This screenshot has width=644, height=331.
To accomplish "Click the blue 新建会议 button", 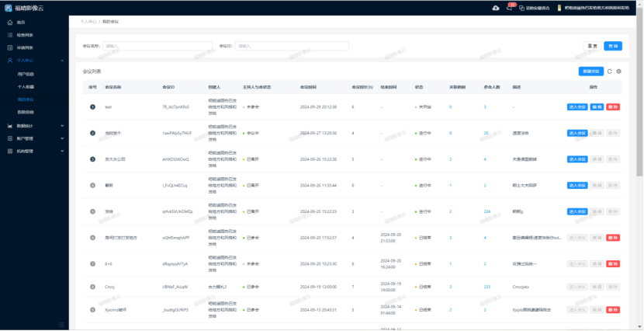I will point(590,71).
